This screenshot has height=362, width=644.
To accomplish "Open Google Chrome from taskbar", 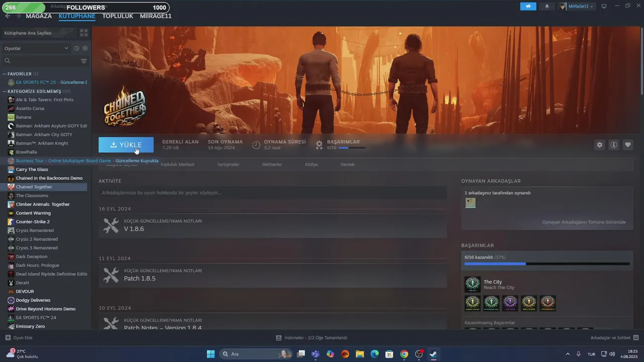I will click(404, 354).
